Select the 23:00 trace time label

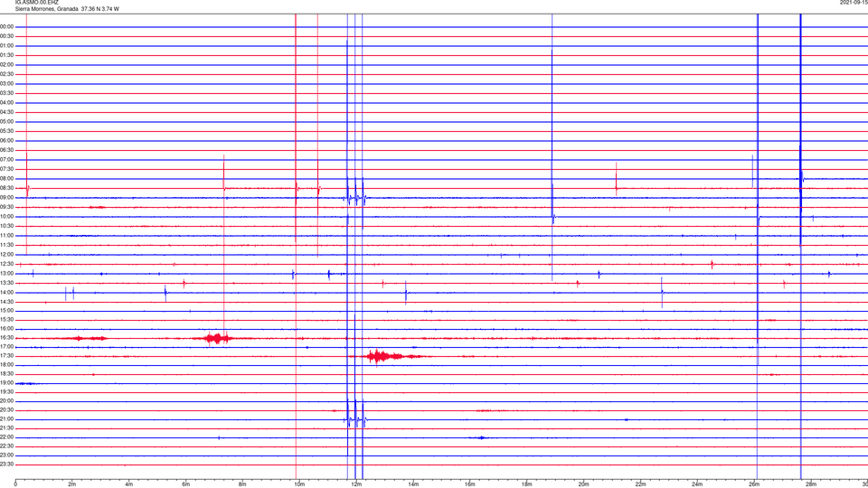[7, 455]
